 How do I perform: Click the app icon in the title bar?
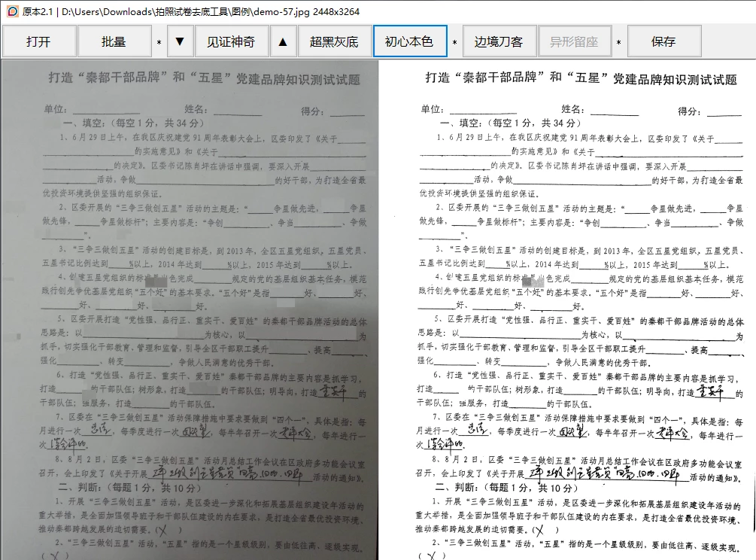(x=11, y=11)
